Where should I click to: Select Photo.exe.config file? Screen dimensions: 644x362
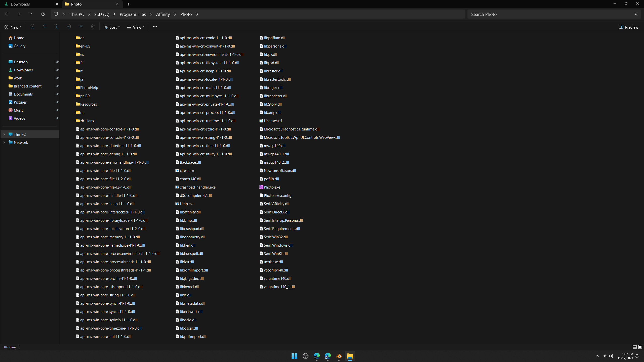[275, 195]
